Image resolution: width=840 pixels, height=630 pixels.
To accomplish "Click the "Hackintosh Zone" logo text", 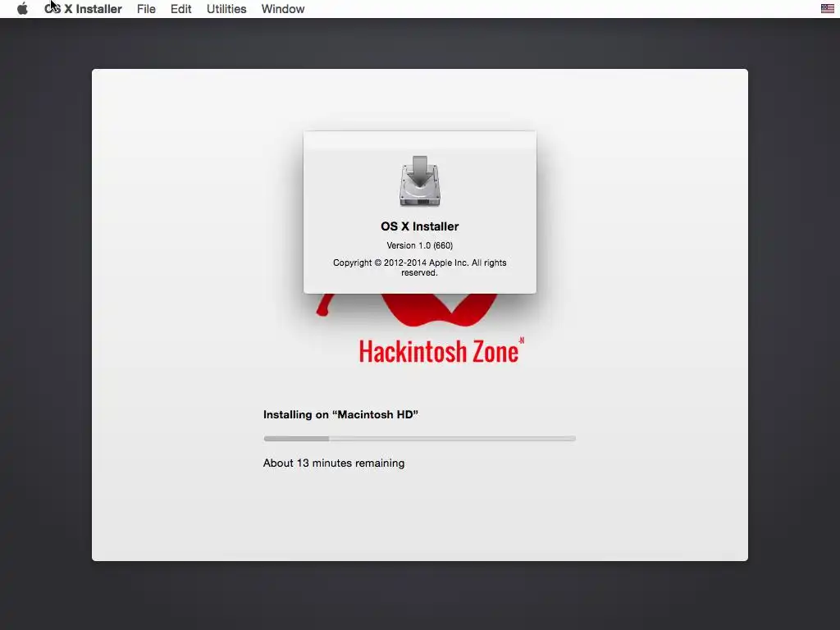I will point(441,351).
